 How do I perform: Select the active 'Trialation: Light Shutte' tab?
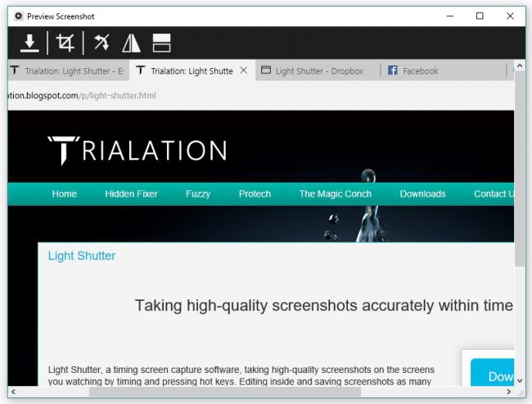point(192,70)
